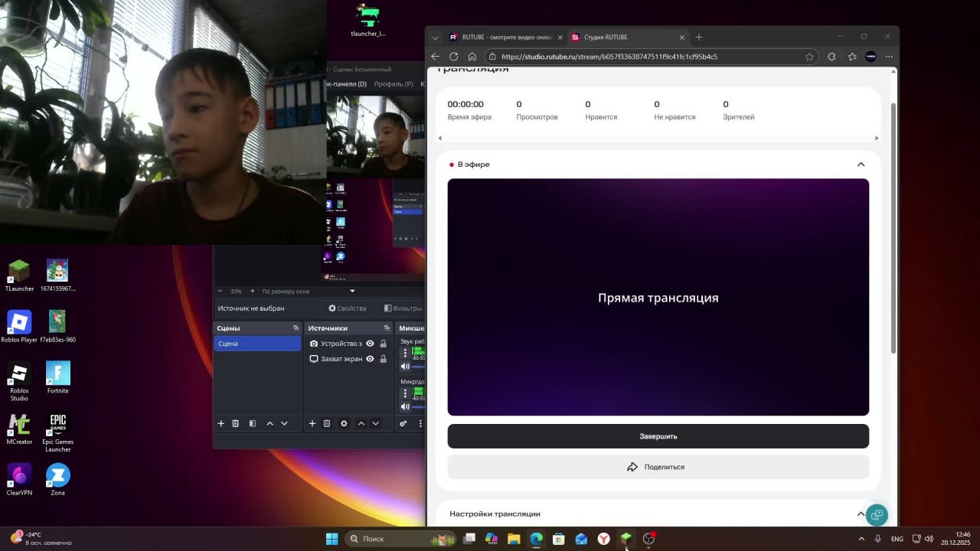Open the browser tab search dropdown

tap(435, 37)
